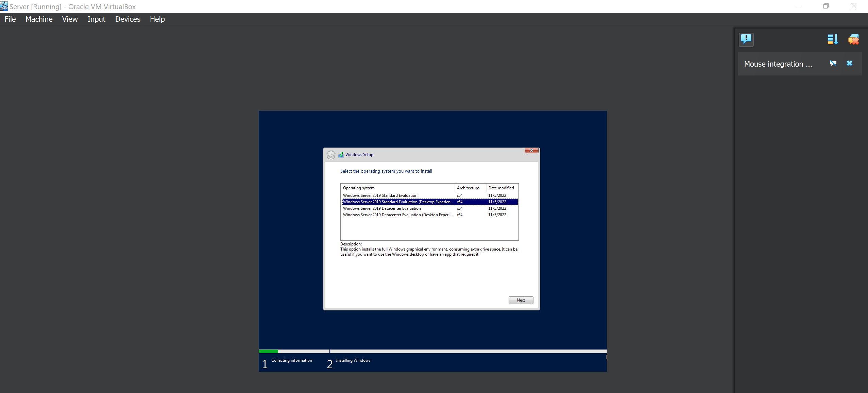
Task: Select Standard Evaluation (Desktop Experience) row
Action: 430,202
